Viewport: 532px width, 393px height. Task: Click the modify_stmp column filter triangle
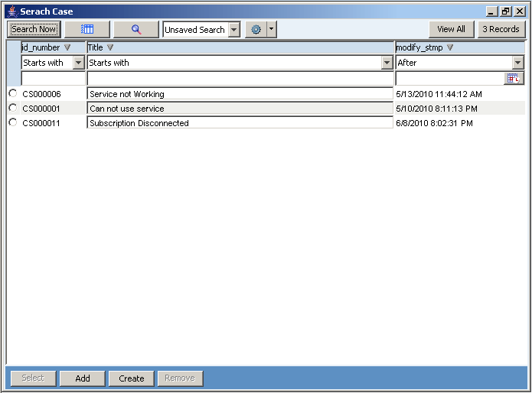pos(450,47)
